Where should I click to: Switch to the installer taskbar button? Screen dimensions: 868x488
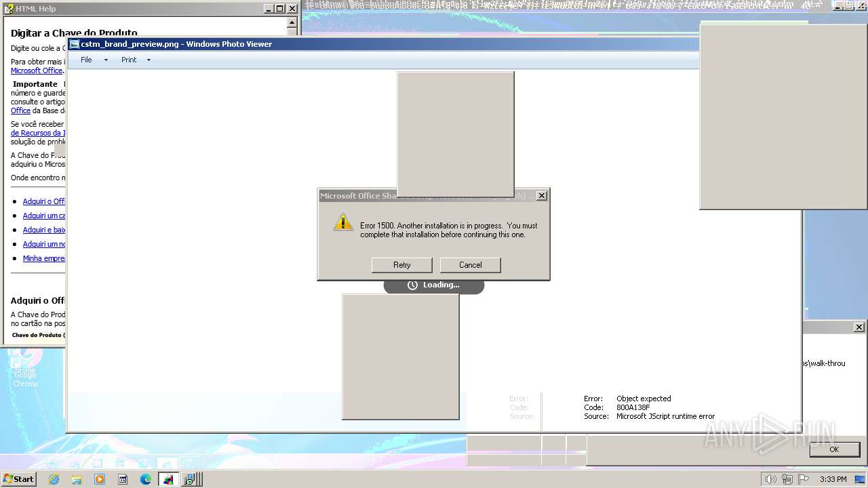pos(191,479)
